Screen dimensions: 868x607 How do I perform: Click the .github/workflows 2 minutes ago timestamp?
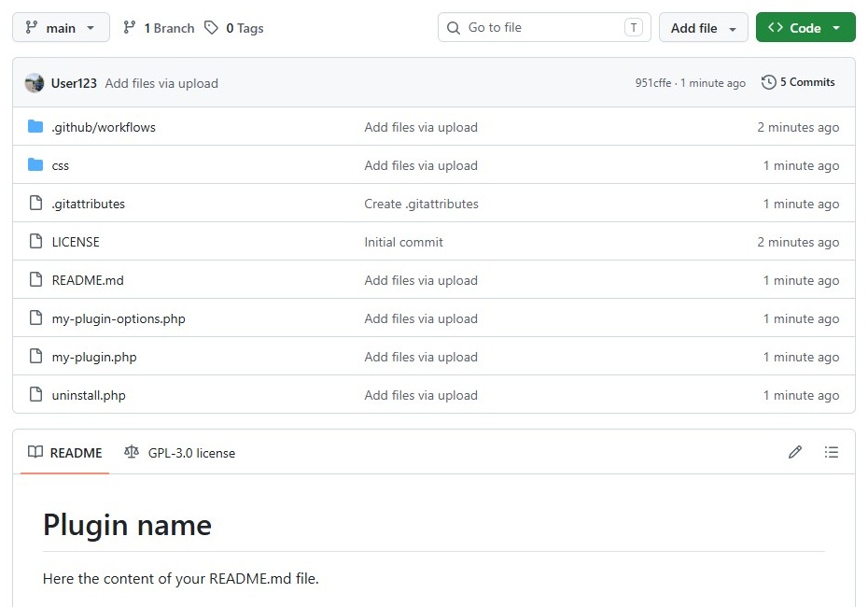798,127
